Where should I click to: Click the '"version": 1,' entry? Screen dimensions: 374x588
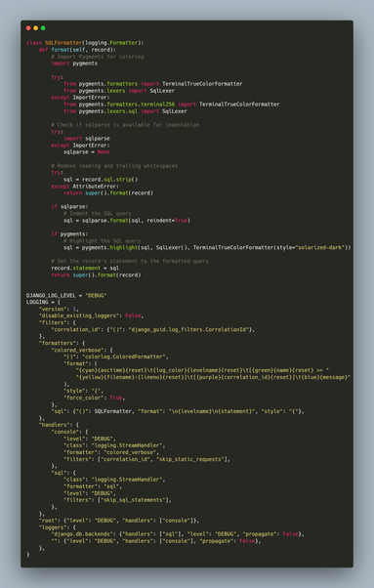pos(59,309)
